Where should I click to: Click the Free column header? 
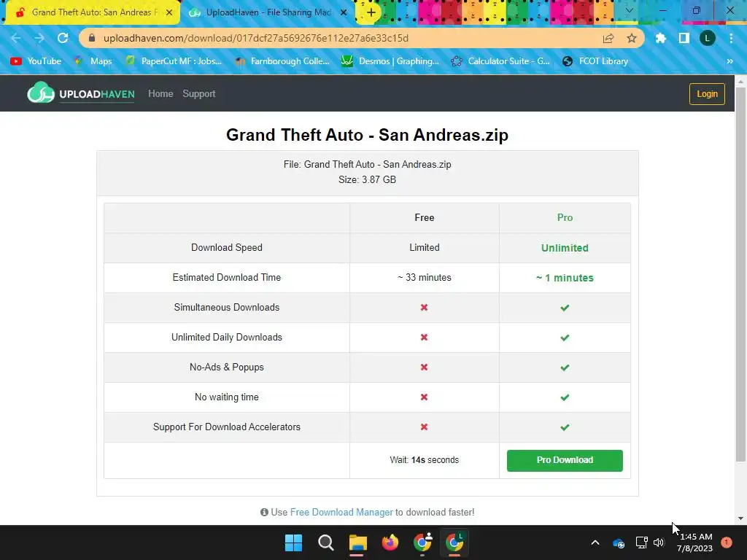[424, 217]
